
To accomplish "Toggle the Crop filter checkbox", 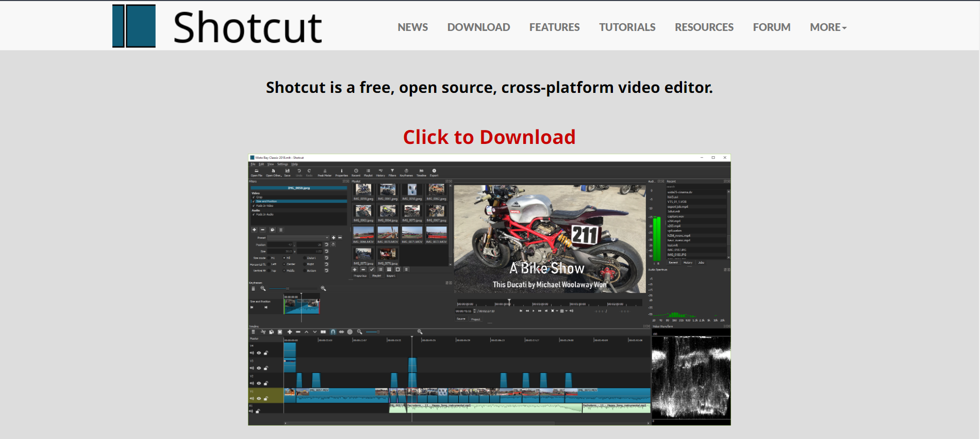I will point(254,197).
